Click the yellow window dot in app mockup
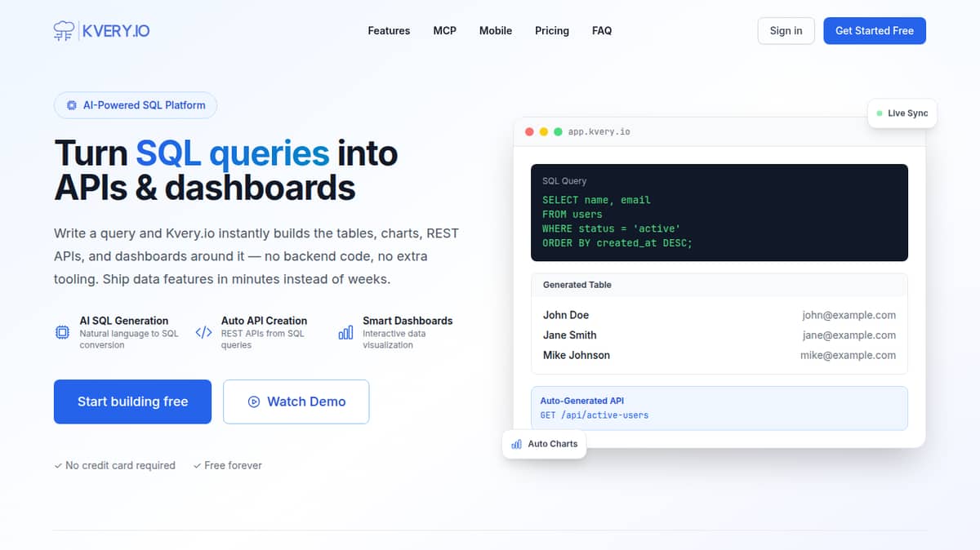 pyautogui.click(x=544, y=131)
